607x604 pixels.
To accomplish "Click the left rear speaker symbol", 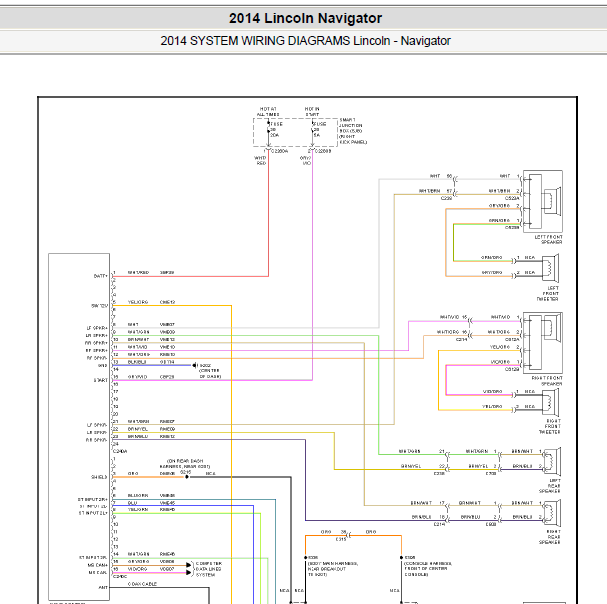I will (x=552, y=462).
